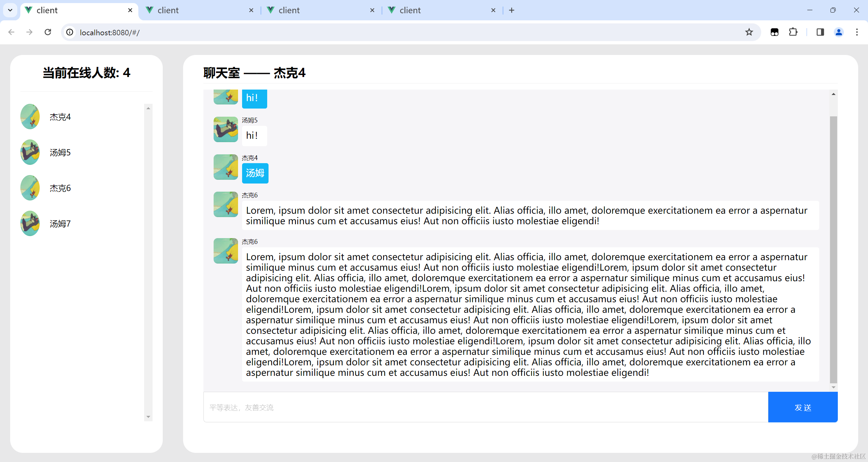Select 杰克6 in online user list
Screen dimensions: 868x462
point(60,188)
